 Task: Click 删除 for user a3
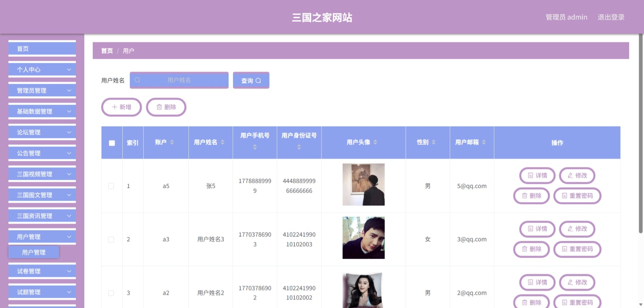pos(531,249)
